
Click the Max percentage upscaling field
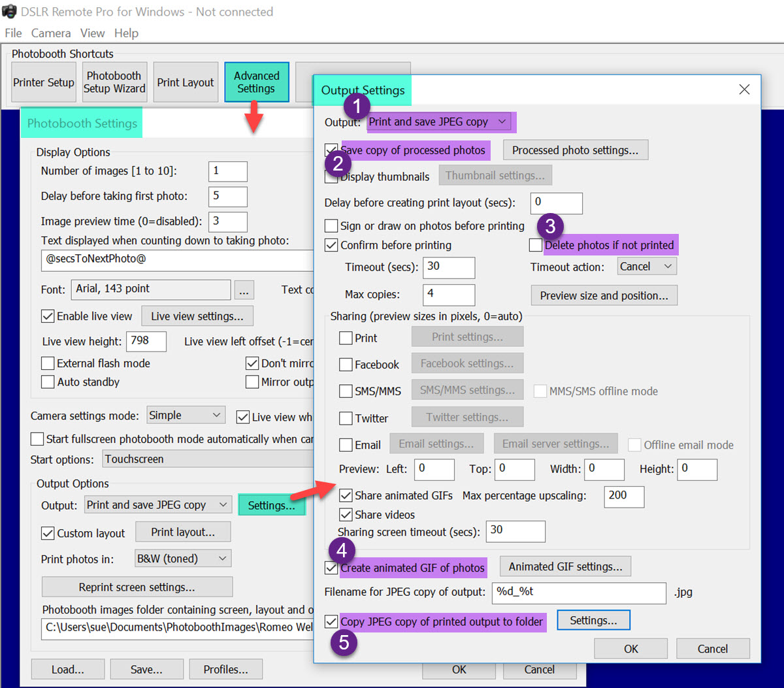625,497
